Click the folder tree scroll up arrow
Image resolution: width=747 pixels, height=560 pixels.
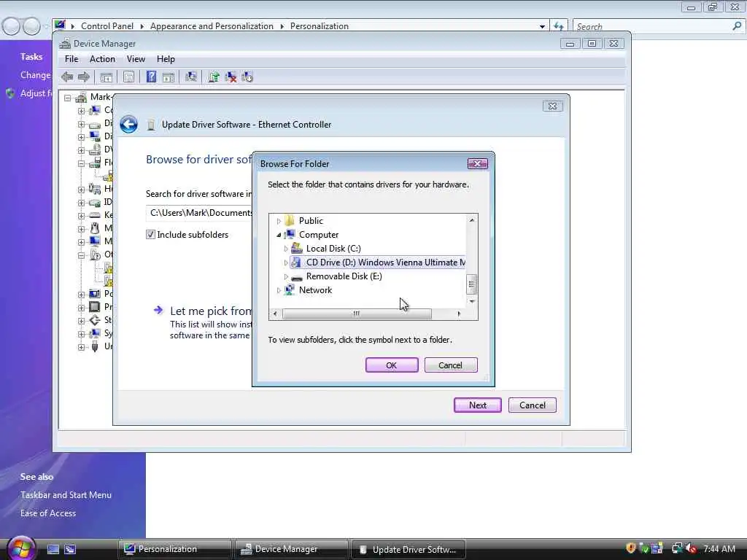coord(472,220)
